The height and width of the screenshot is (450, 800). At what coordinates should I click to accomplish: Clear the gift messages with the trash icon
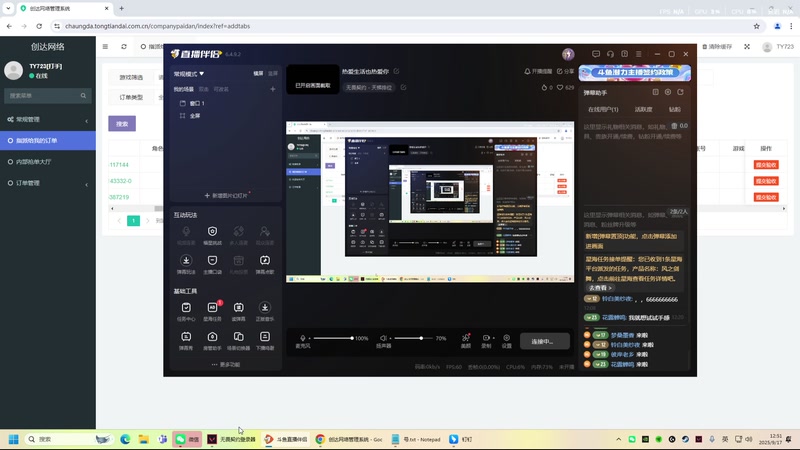pos(674,126)
